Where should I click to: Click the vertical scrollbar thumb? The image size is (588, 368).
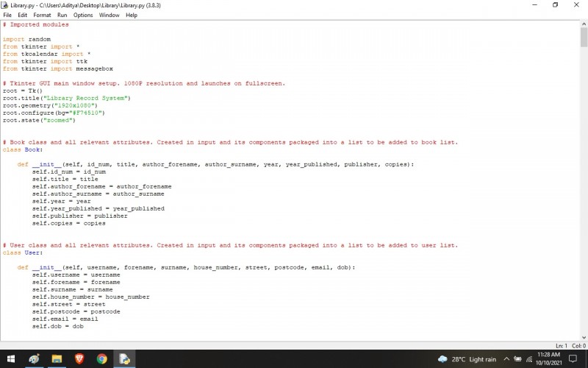[584, 37]
